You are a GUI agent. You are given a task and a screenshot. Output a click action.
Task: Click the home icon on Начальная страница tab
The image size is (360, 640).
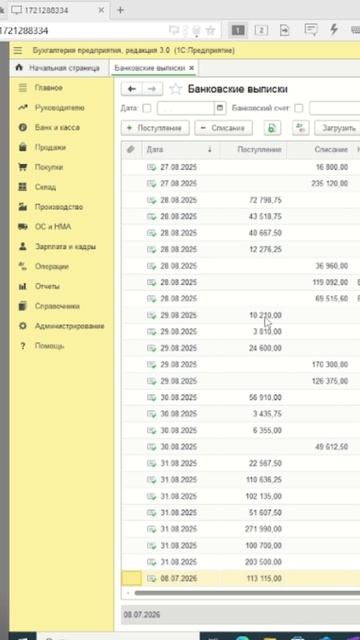click(x=19, y=68)
